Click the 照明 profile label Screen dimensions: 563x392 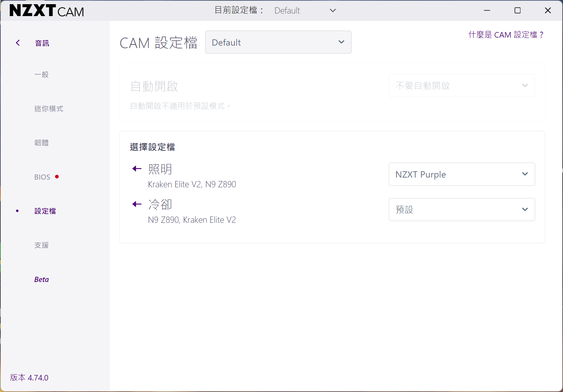[x=160, y=169]
